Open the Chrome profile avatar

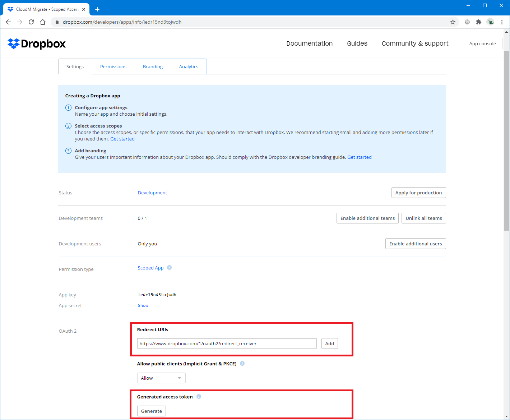tap(490, 22)
